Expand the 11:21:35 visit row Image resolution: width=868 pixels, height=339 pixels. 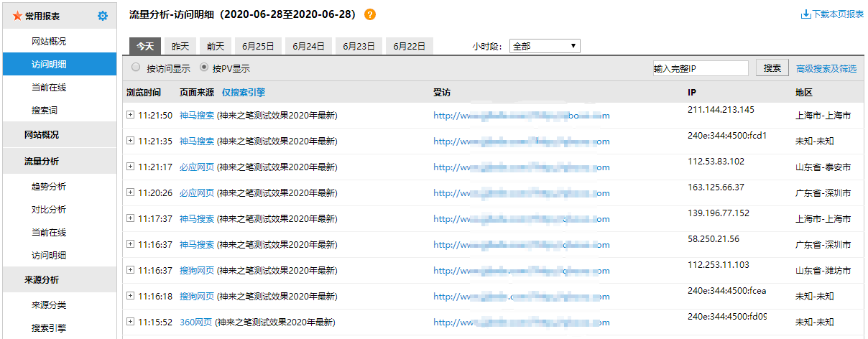(130, 141)
